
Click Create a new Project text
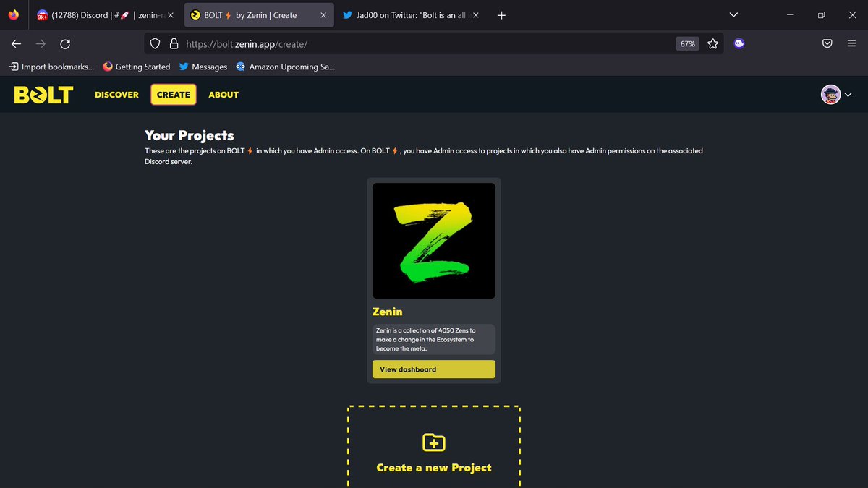(x=434, y=468)
